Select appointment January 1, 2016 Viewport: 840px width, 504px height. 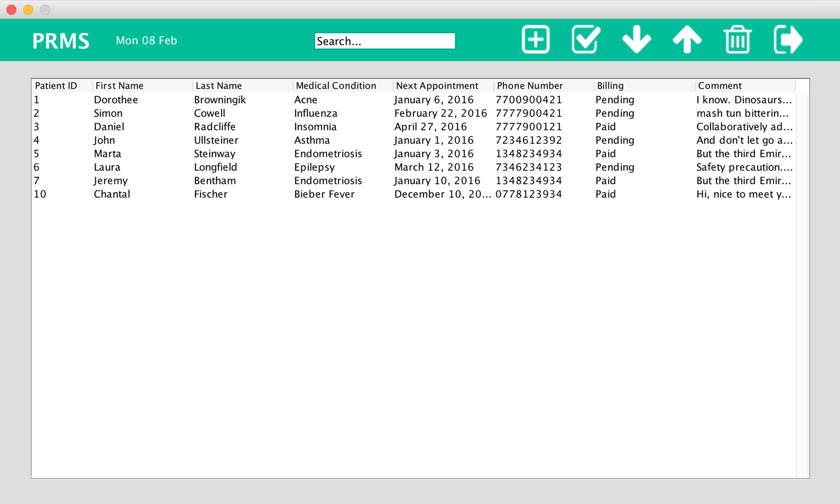[x=433, y=140]
